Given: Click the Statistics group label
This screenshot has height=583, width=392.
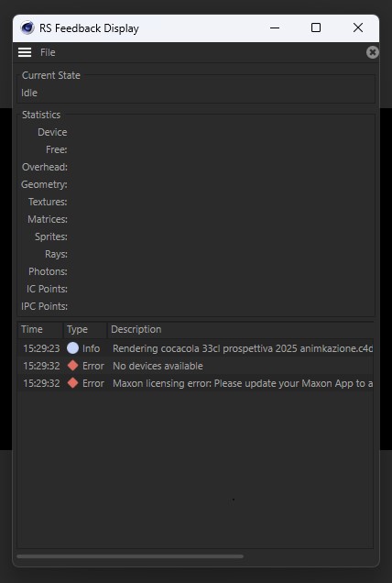Looking at the screenshot, I should coord(41,115).
